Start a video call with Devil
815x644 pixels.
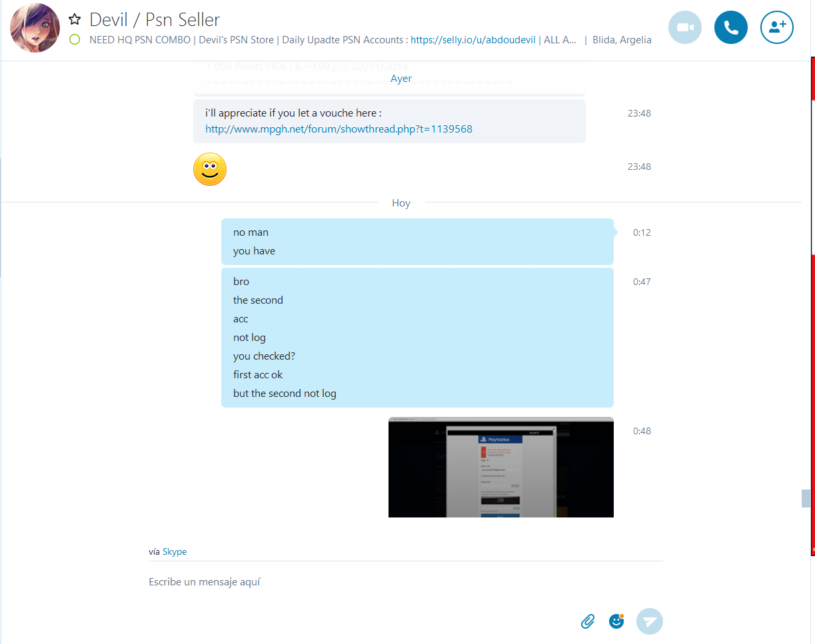[685, 27]
